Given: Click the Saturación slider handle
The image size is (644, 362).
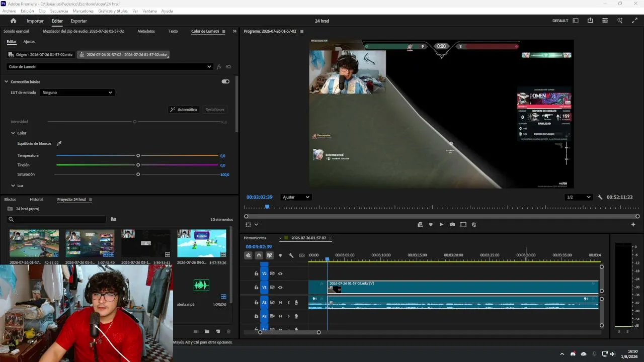Looking at the screenshot, I should [138, 174].
